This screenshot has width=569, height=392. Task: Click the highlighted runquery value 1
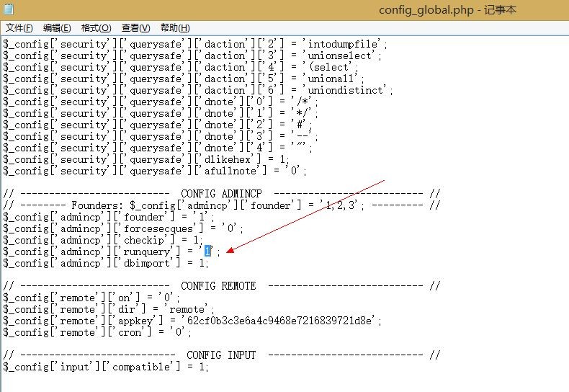pos(207,251)
